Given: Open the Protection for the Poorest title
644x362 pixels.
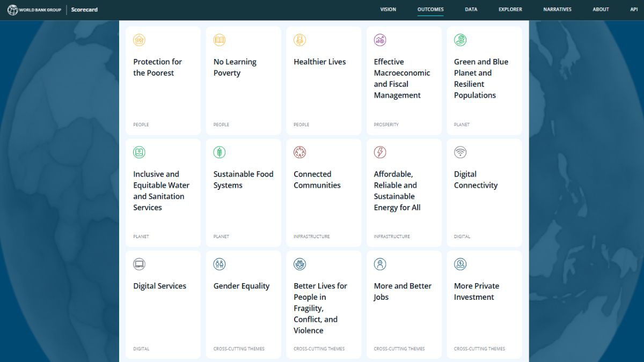Looking at the screenshot, I should click(158, 68).
